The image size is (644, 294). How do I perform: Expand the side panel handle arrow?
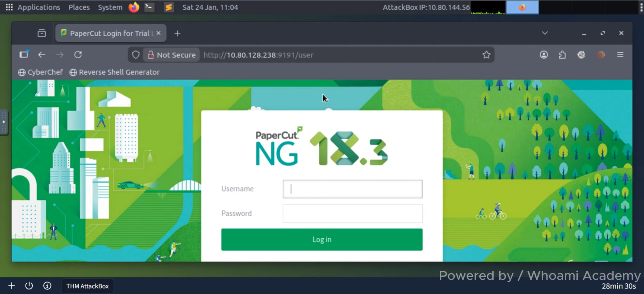[x=4, y=122]
